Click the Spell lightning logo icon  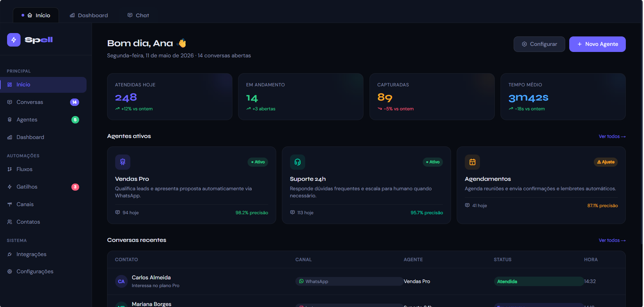pos(14,40)
